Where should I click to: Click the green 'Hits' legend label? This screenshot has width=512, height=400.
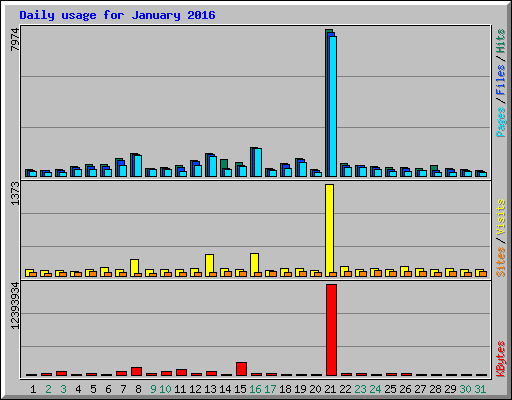tap(501, 41)
